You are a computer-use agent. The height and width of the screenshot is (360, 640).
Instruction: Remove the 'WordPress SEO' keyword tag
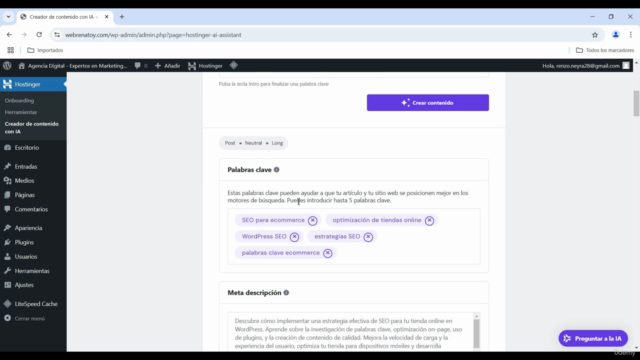[x=294, y=237]
